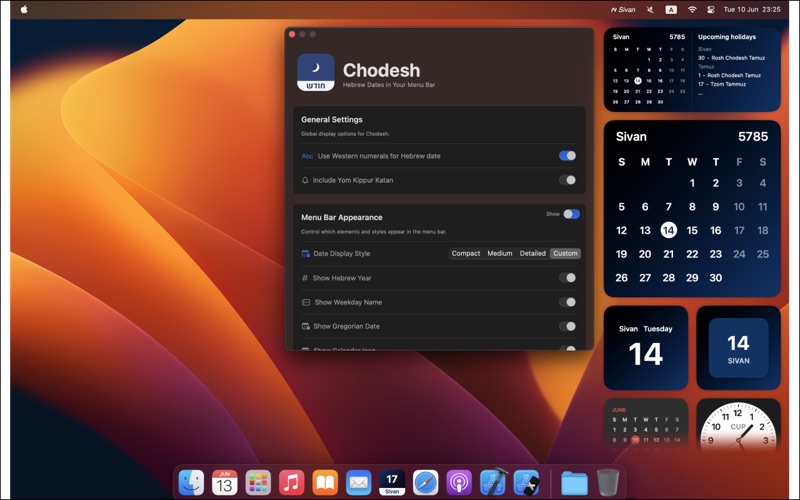800x500 pixels.
Task: Click Hebrew Dates in Your Menu Bar subtitle
Action: pos(389,85)
